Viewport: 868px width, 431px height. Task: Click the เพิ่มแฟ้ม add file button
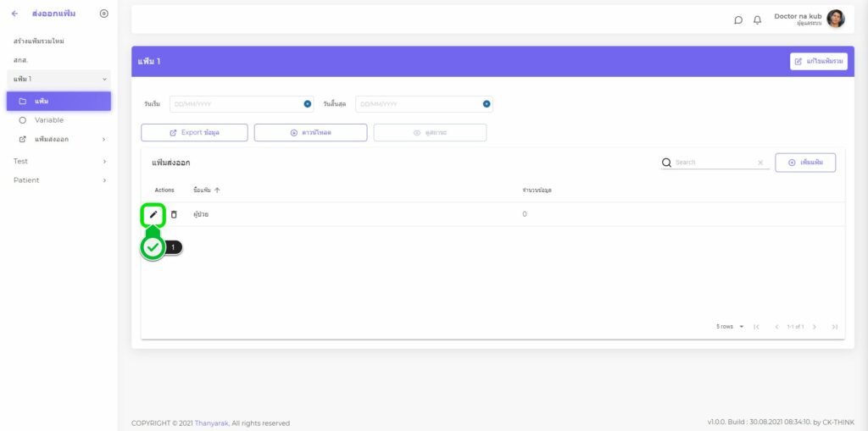(x=805, y=163)
